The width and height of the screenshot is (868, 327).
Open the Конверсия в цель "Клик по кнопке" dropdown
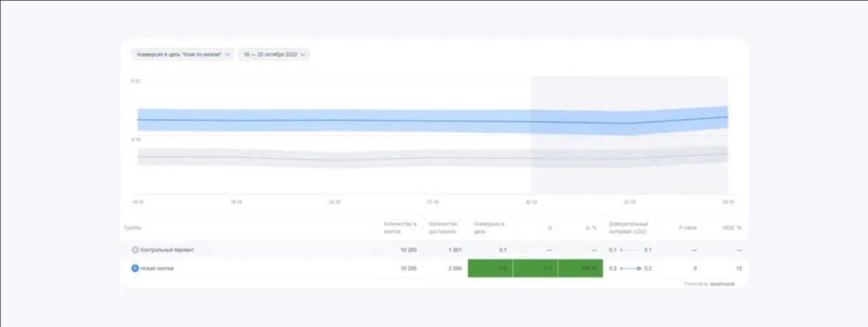click(x=182, y=55)
